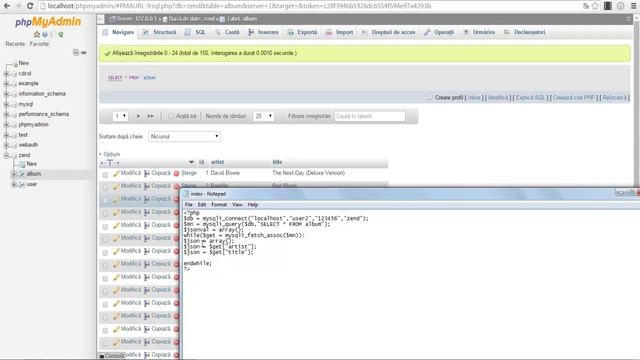Expand the information_schema database node
Viewport: 640px width, 360px height.
(6, 94)
